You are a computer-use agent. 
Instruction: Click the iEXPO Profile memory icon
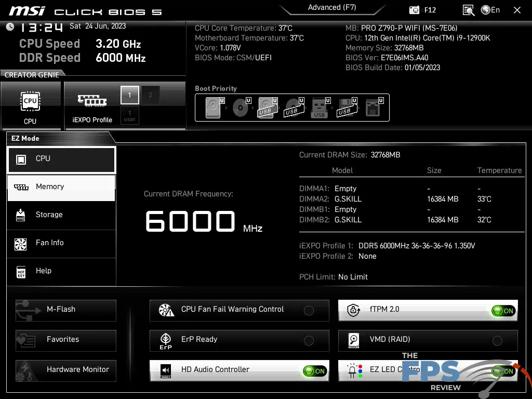(x=92, y=100)
